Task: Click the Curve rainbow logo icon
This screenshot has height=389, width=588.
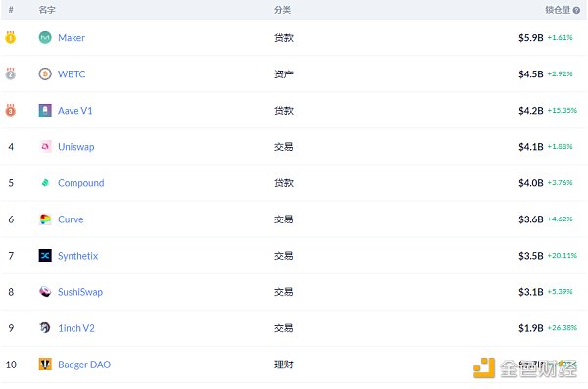Action: (x=45, y=219)
